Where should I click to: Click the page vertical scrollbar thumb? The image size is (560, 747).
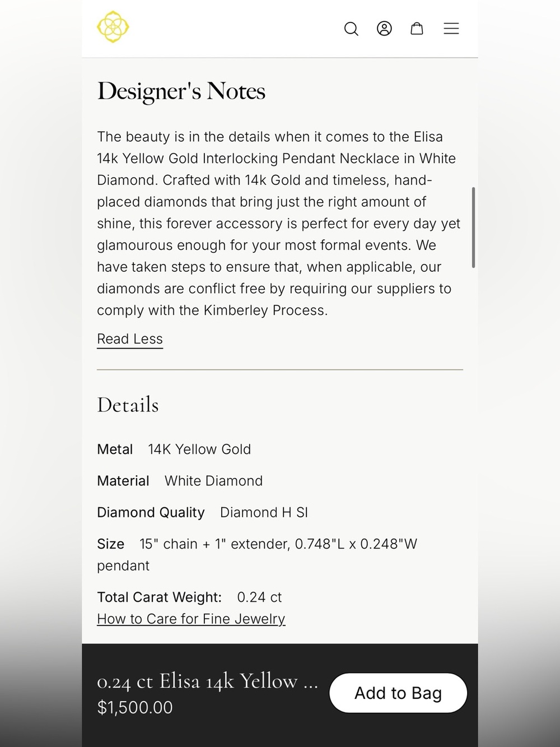click(474, 228)
